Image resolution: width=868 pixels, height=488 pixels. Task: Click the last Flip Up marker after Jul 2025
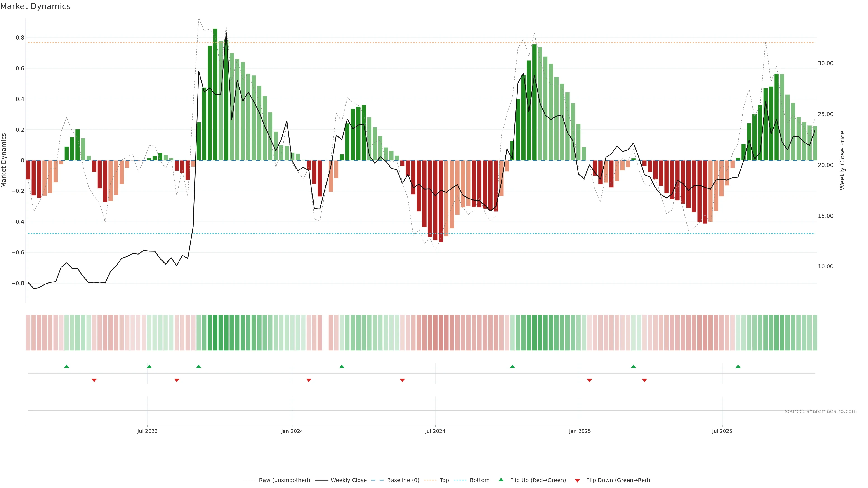(738, 366)
